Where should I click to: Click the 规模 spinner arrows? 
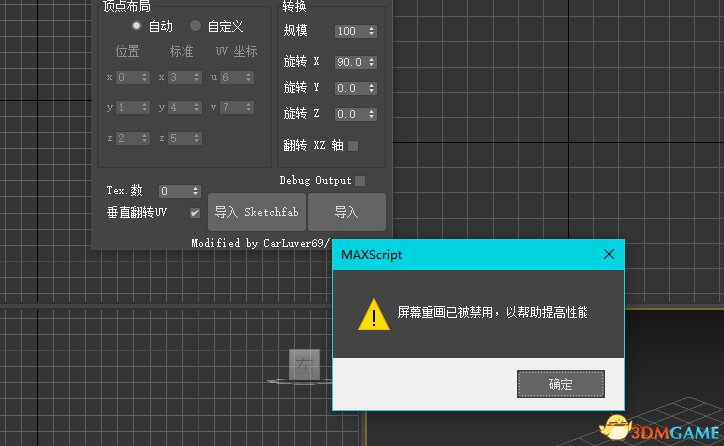pyautogui.click(x=372, y=32)
